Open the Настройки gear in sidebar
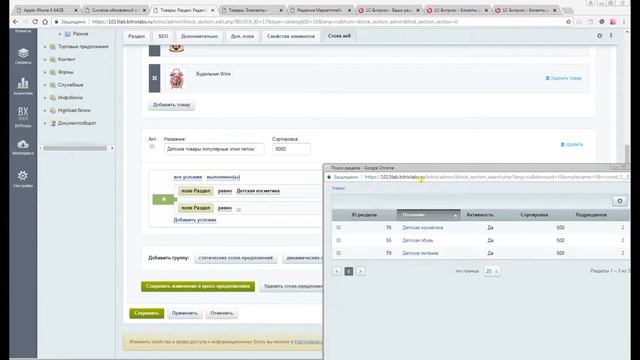Viewport: 640px width, 360px height. [x=23, y=178]
